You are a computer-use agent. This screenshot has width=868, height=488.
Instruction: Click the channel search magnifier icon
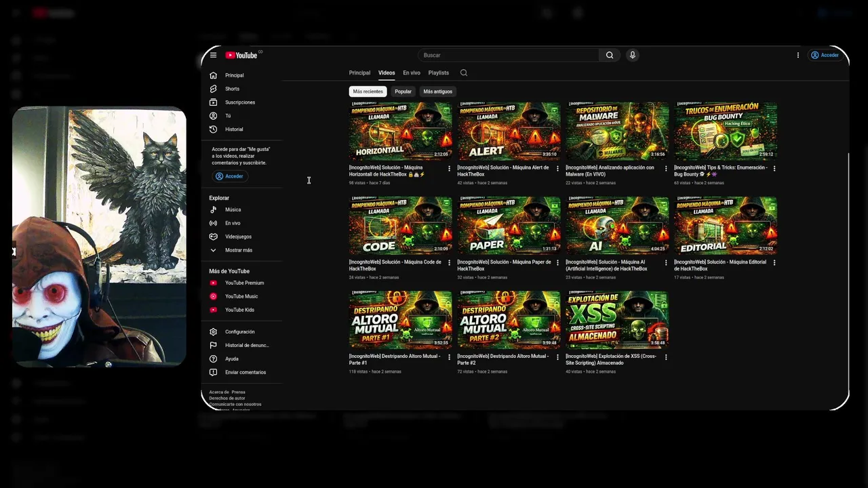click(464, 73)
